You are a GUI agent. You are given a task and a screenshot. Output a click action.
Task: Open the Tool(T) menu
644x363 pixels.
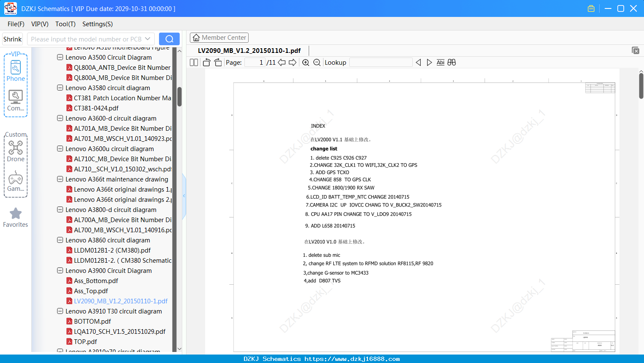pyautogui.click(x=66, y=24)
